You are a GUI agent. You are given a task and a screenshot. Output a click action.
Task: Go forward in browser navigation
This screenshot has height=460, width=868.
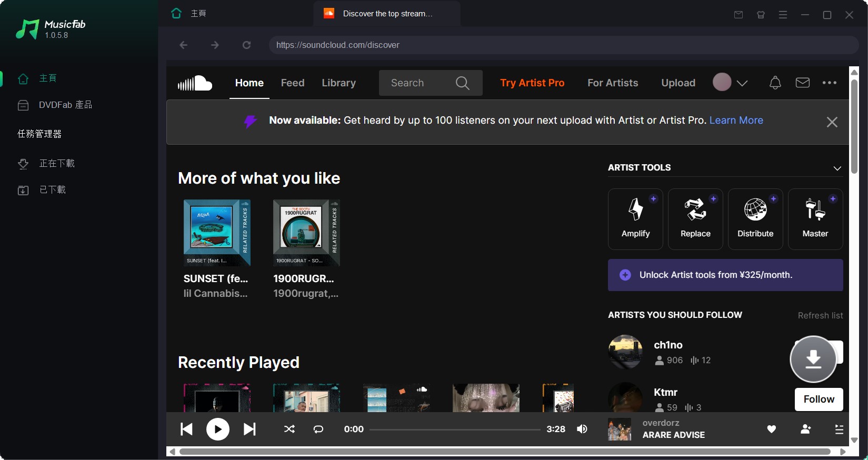tap(215, 45)
